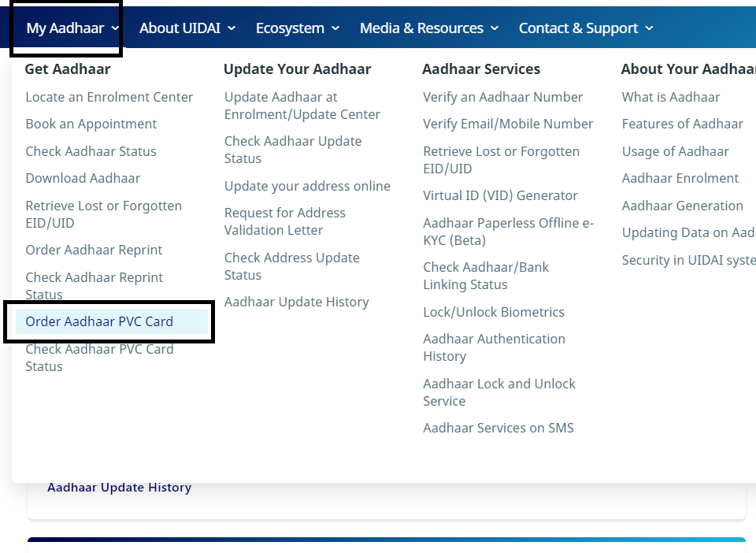Open Book an Appointment link

tap(91, 124)
